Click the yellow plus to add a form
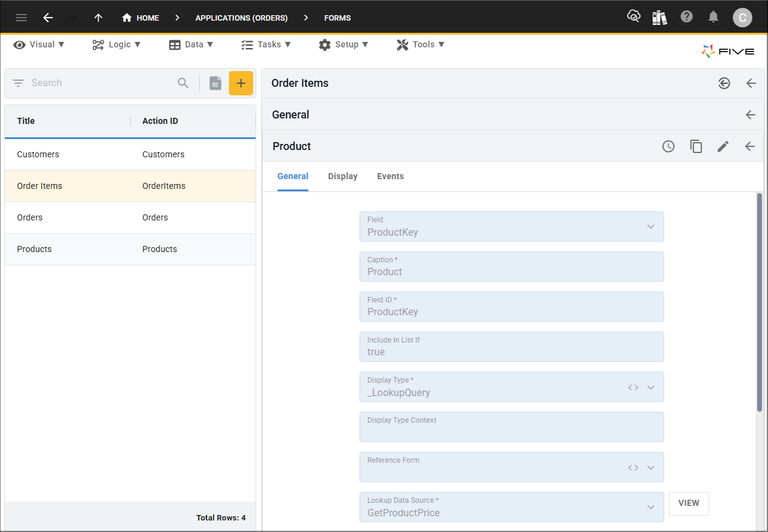Image resolution: width=768 pixels, height=532 pixels. (241, 83)
